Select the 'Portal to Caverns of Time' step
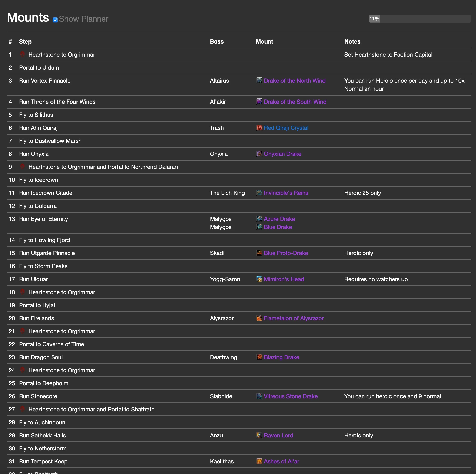 pyautogui.click(x=52, y=344)
